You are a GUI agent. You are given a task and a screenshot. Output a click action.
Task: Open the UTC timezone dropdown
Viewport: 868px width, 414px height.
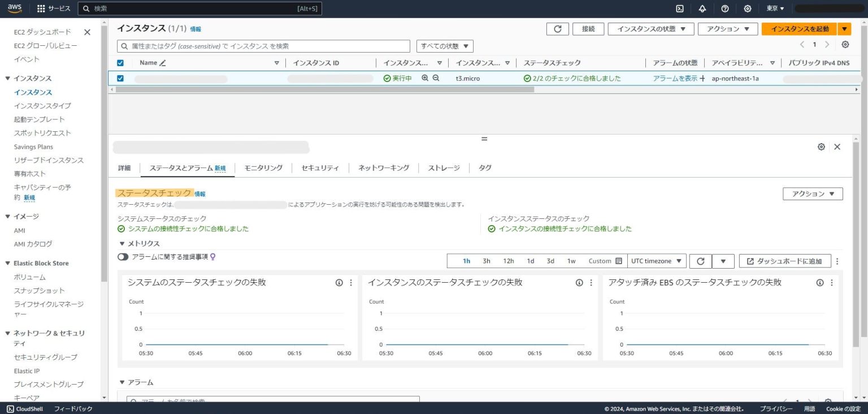click(x=656, y=261)
